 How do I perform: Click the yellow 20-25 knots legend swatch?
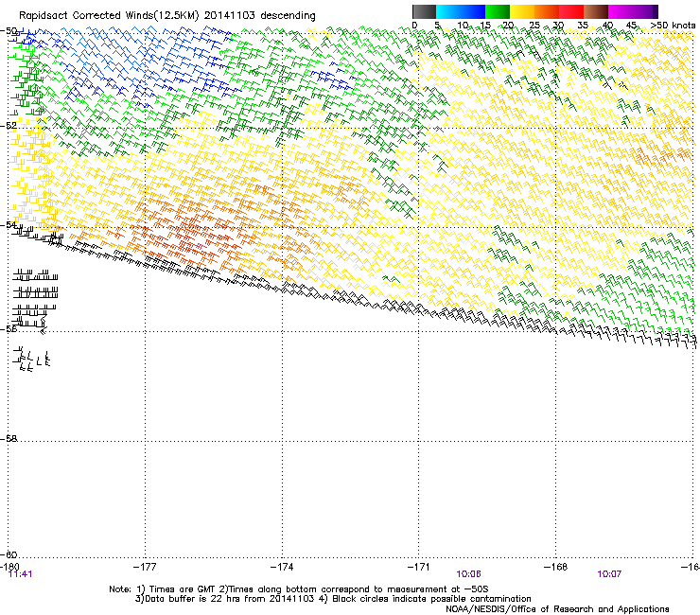522,11
